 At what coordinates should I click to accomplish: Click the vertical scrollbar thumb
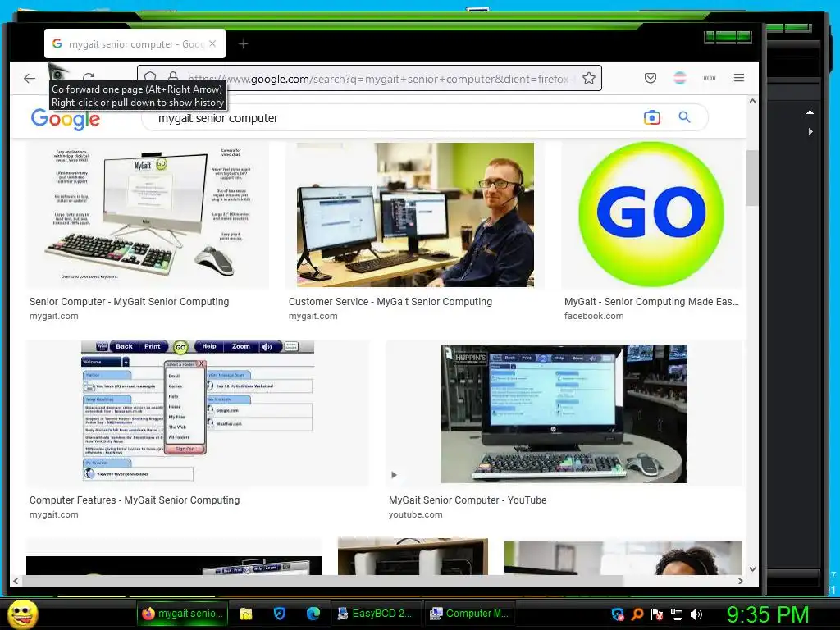[752, 178]
